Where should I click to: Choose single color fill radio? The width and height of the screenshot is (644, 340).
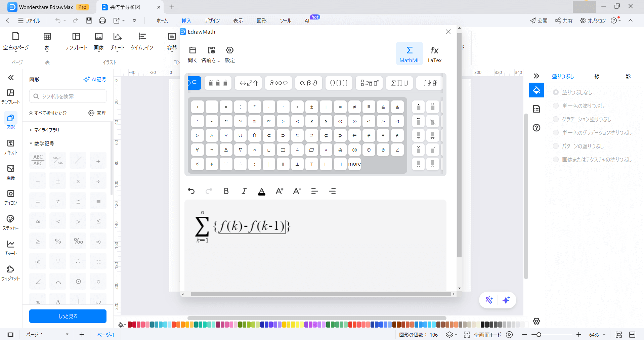tap(556, 106)
